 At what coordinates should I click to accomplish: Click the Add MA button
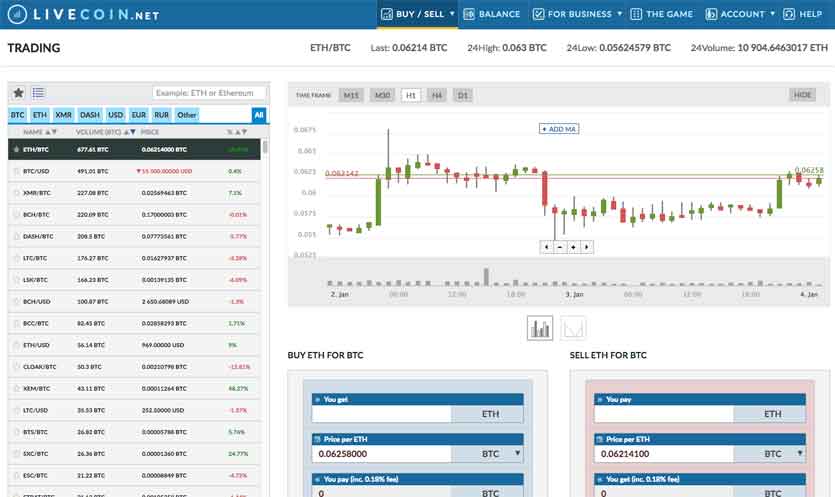[558, 129]
